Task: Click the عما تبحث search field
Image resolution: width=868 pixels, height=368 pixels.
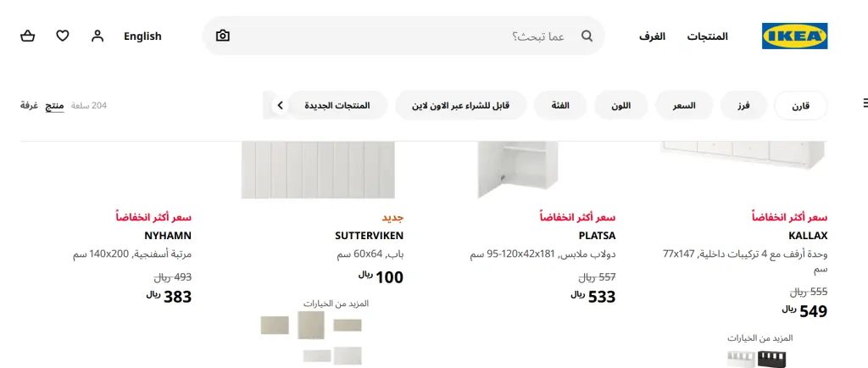Action: point(404,36)
